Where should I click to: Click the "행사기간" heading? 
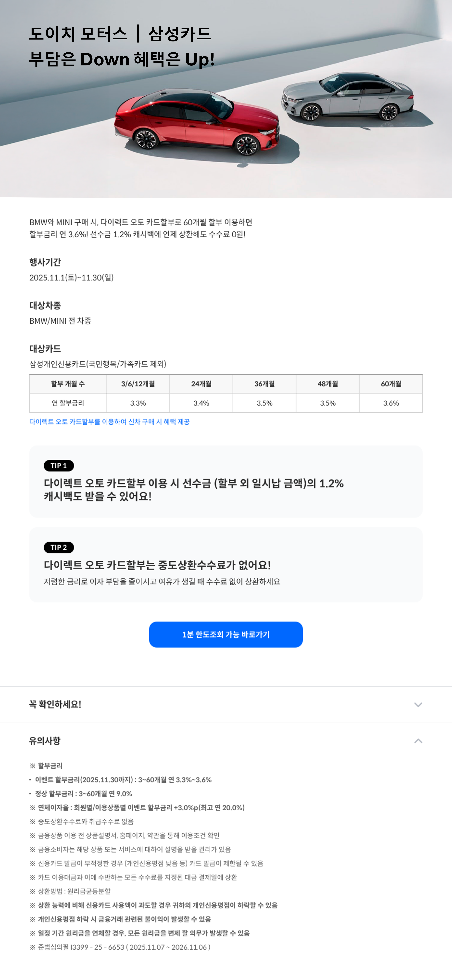click(45, 262)
